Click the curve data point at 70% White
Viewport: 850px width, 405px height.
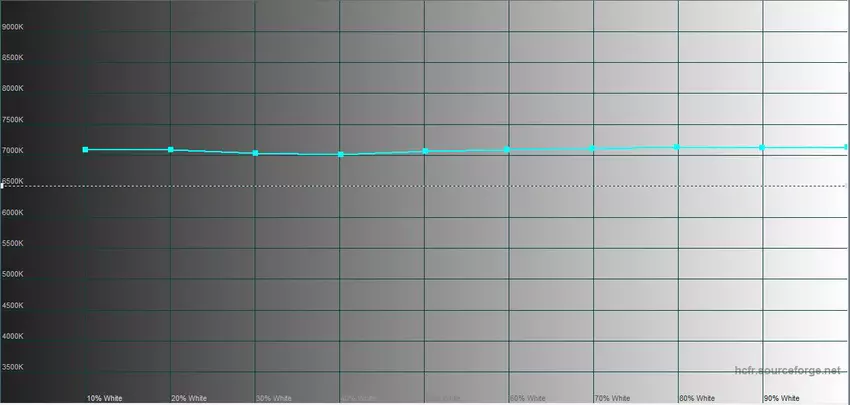tap(593, 148)
